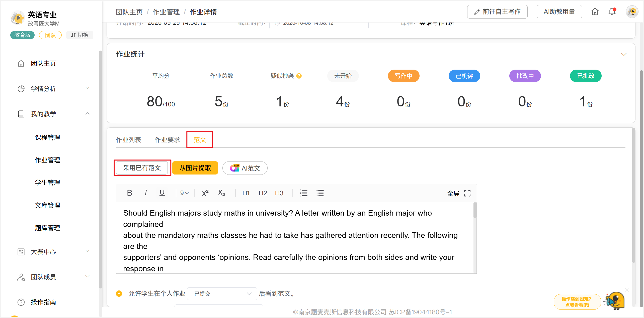Apply superscript formatting
The height and width of the screenshot is (318, 644).
205,193
